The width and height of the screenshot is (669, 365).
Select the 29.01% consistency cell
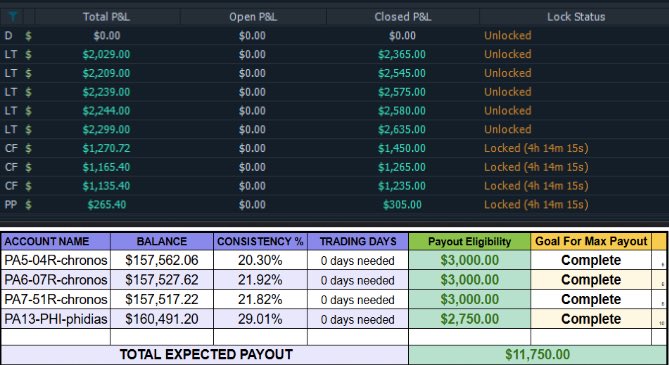click(x=260, y=319)
